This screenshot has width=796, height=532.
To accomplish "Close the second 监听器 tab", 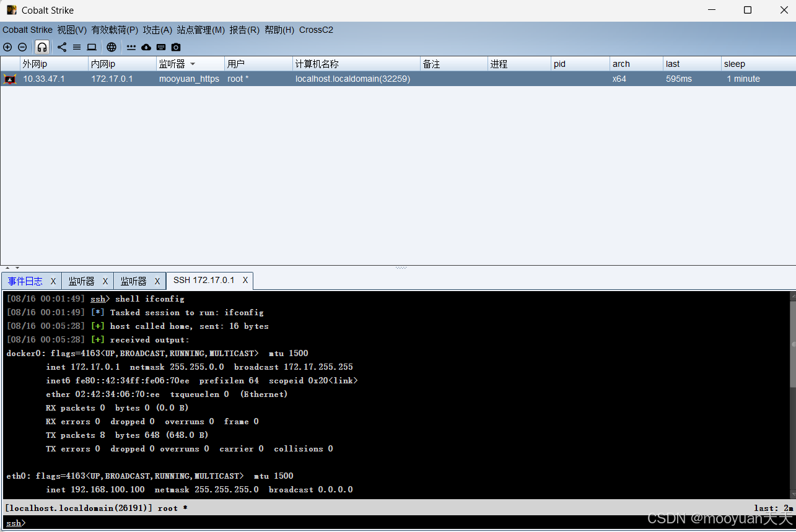I will 157,281.
